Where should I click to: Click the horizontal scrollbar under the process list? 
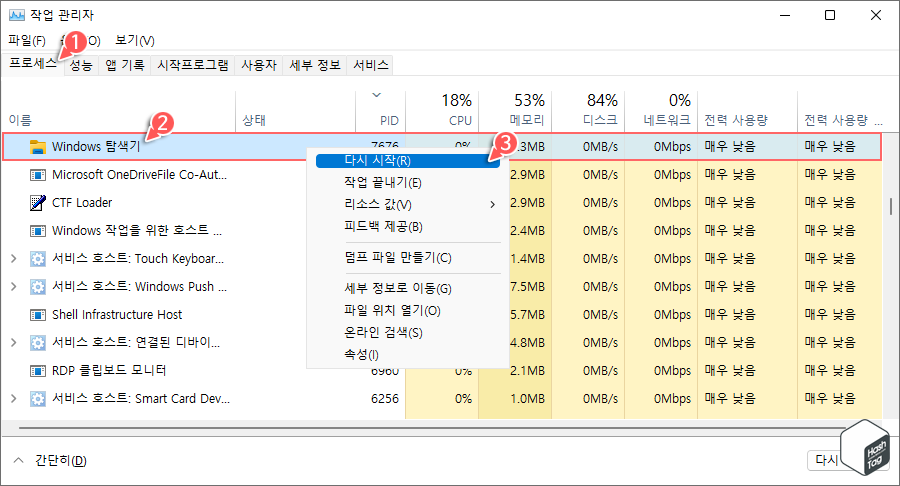[430, 427]
